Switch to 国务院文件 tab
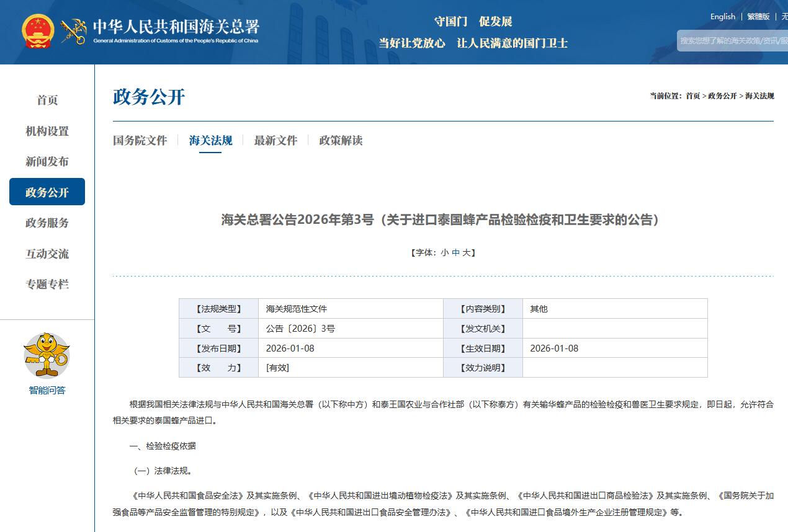788x532 pixels. coord(140,140)
